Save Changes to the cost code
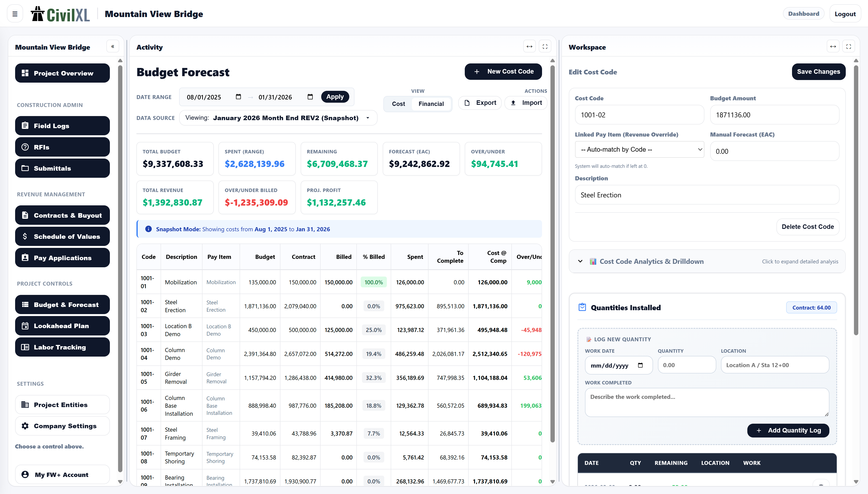This screenshot has width=868, height=494. tap(818, 72)
